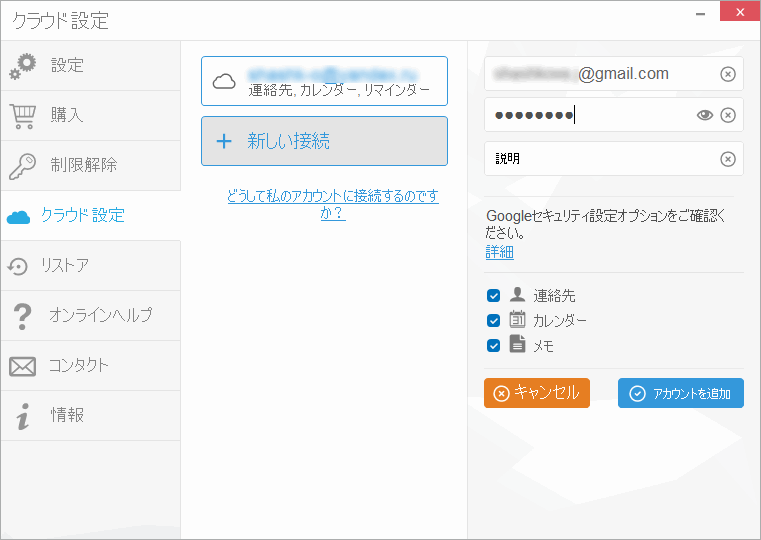The width and height of the screenshot is (761, 540).
Task: Open the リストア restore section
Action: tap(91, 265)
